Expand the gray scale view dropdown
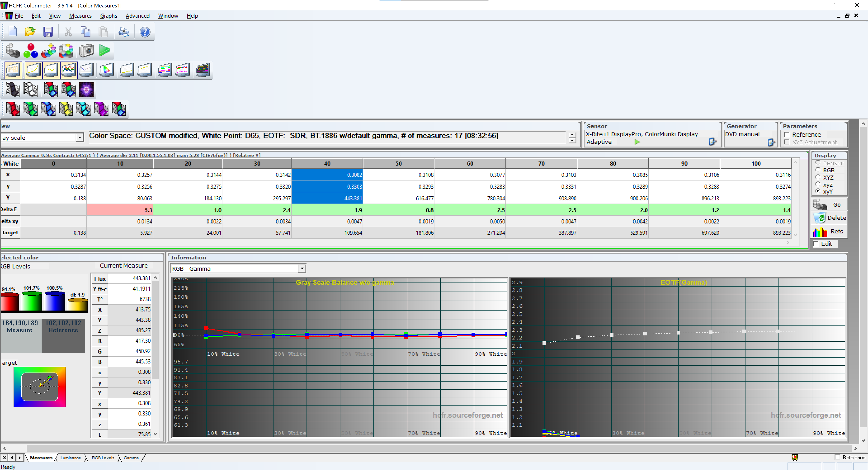Viewport: 868px width, 470px height. [x=80, y=138]
